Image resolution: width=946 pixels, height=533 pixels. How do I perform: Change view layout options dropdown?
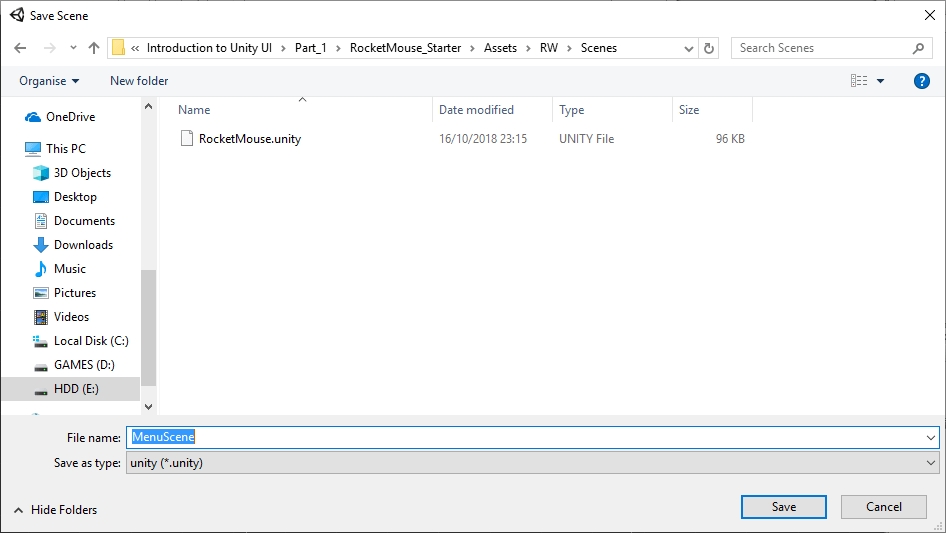880,81
